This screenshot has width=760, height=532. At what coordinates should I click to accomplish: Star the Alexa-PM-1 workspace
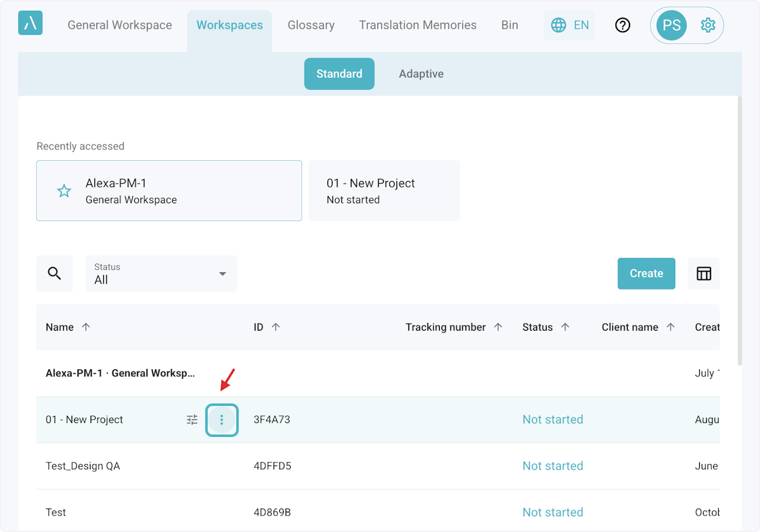point(64,191)
